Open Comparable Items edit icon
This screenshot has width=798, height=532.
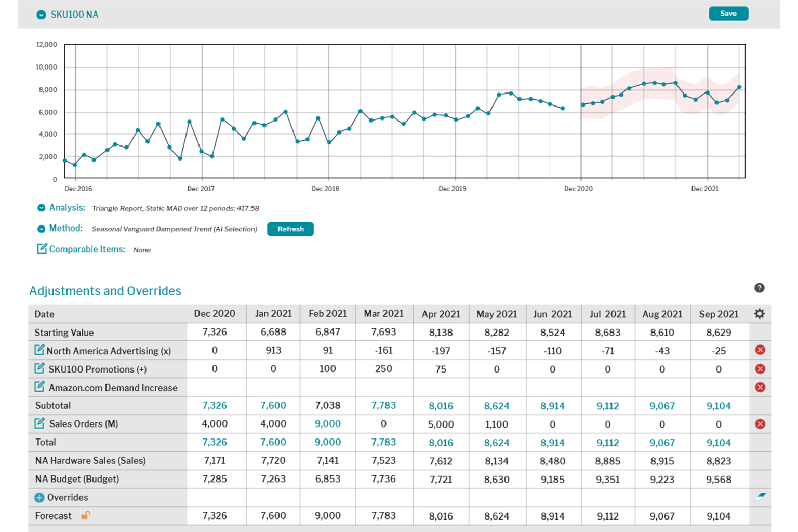(42, 249)
